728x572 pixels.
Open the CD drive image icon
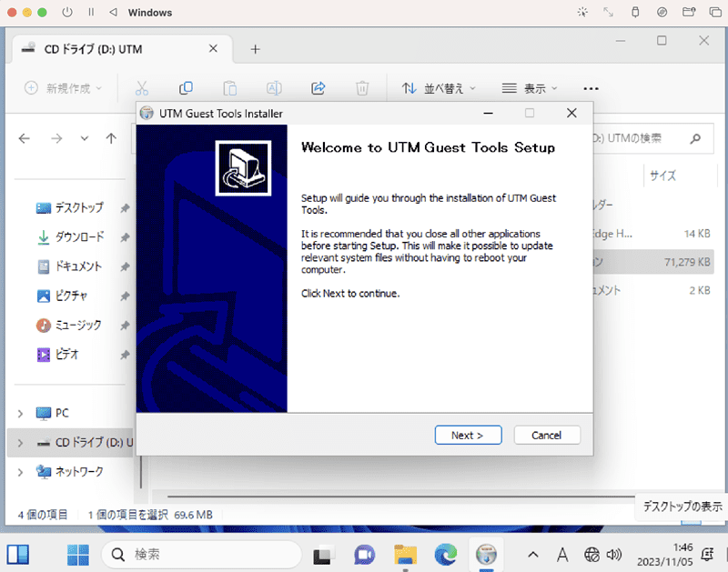662,12
